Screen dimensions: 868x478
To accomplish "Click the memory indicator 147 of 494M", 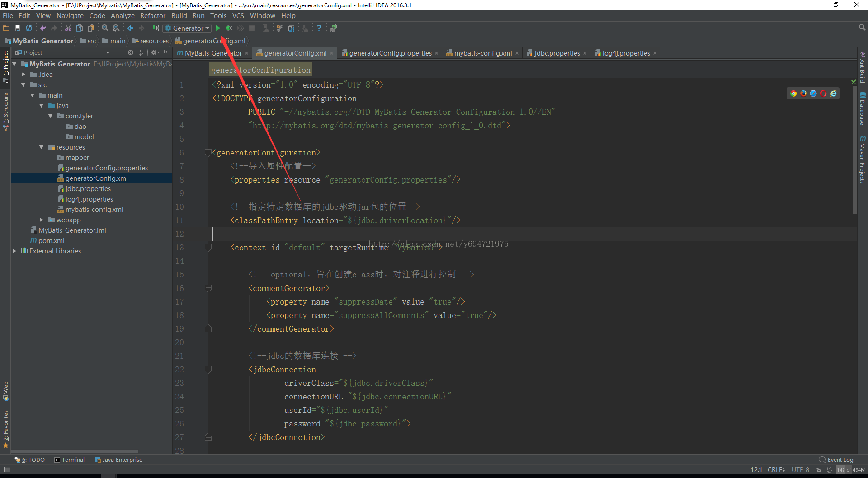I will (851, 470).
